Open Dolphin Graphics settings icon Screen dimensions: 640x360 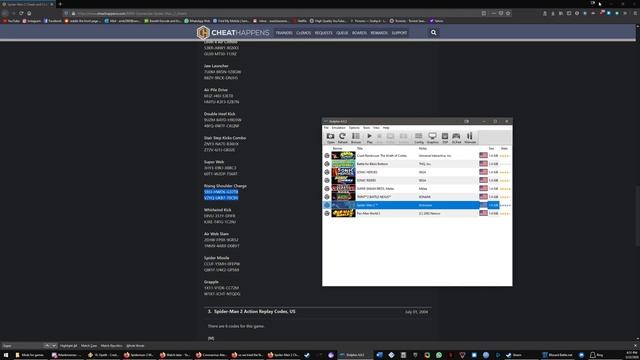click(432, 138)
